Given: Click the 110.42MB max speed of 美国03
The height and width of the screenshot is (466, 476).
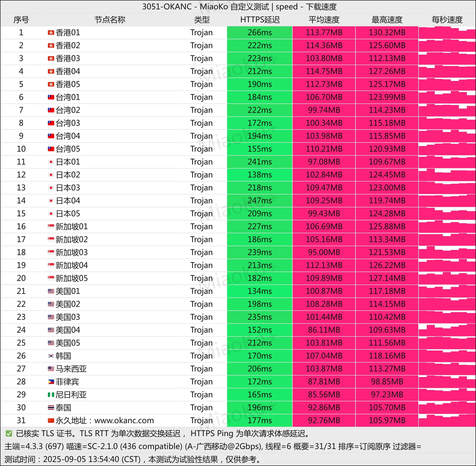Looking at the screenshot, I should click(x=387, y=317).
